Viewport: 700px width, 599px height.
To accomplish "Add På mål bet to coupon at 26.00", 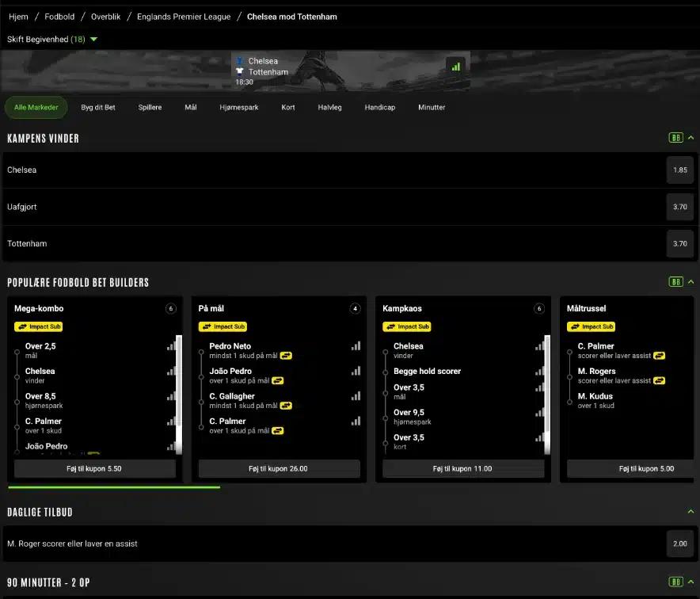I will tap(279, 468).
